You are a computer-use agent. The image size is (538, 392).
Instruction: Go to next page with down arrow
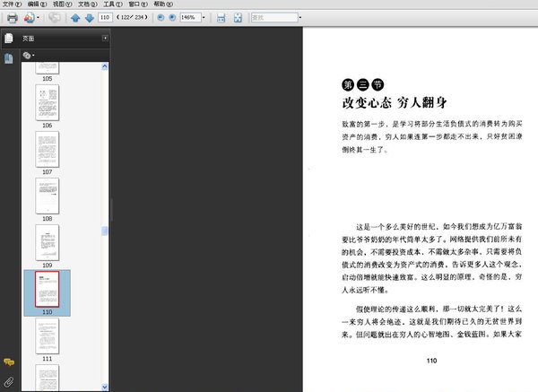tap(89, 18)
